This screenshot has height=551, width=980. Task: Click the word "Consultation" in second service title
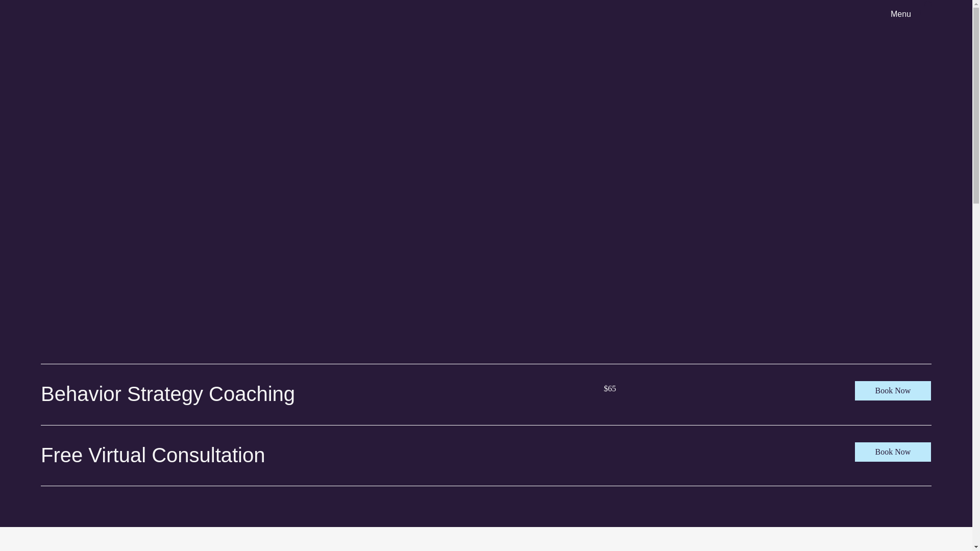(x=208, y=455)
